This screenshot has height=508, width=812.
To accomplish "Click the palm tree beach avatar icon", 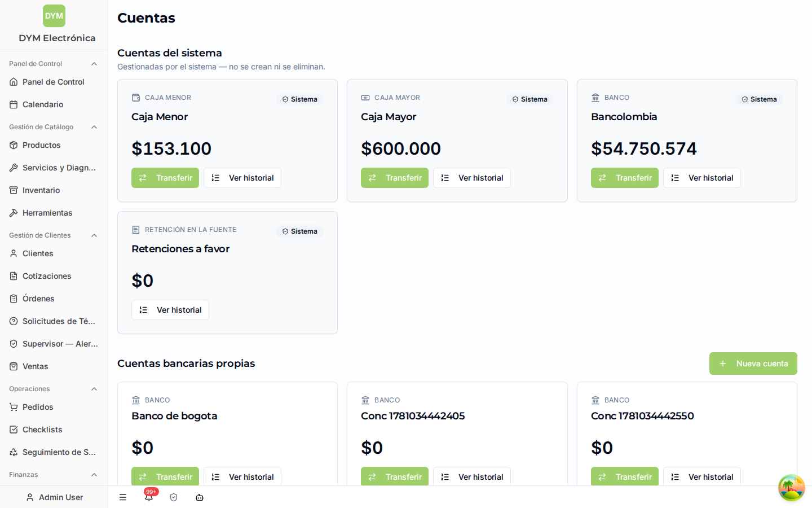I will (792, 488).
